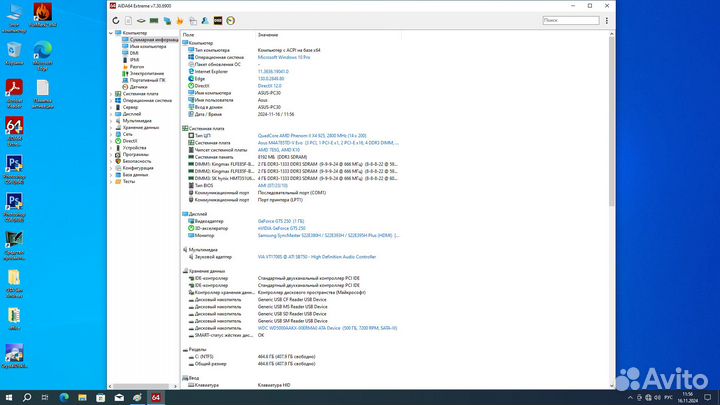This screenshot has width=720, height=405.
Task: Expand the Сервер tree node
Action: point(111,107)
